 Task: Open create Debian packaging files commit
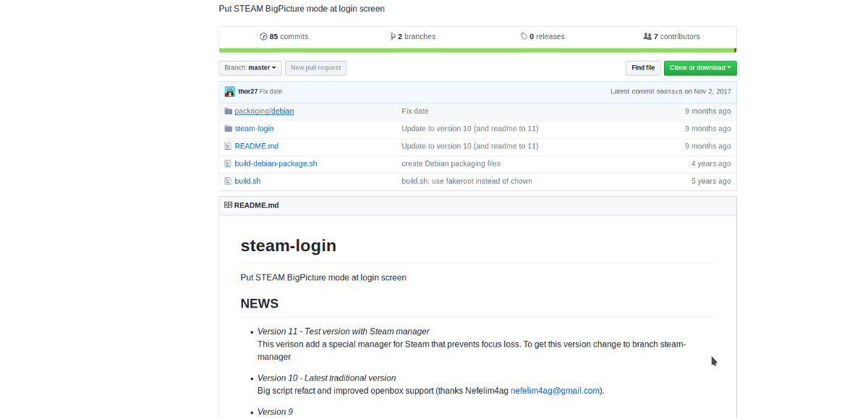click(451, 164)
